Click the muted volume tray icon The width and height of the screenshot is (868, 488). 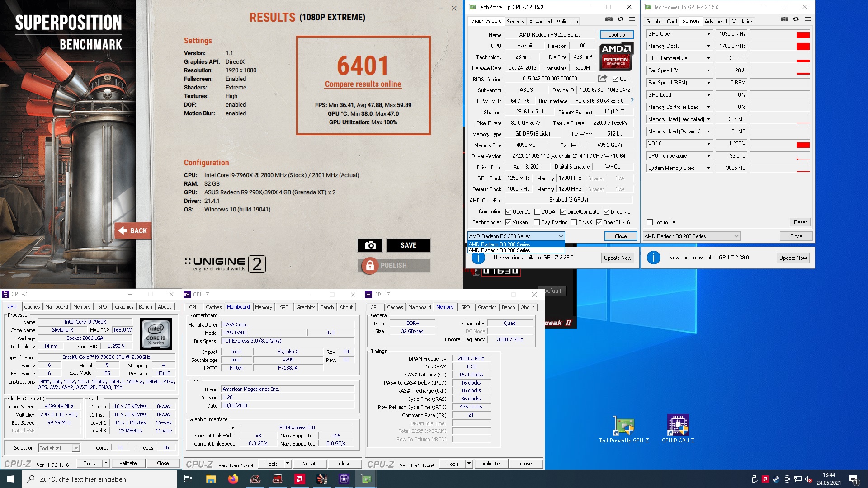pos(808,479)
